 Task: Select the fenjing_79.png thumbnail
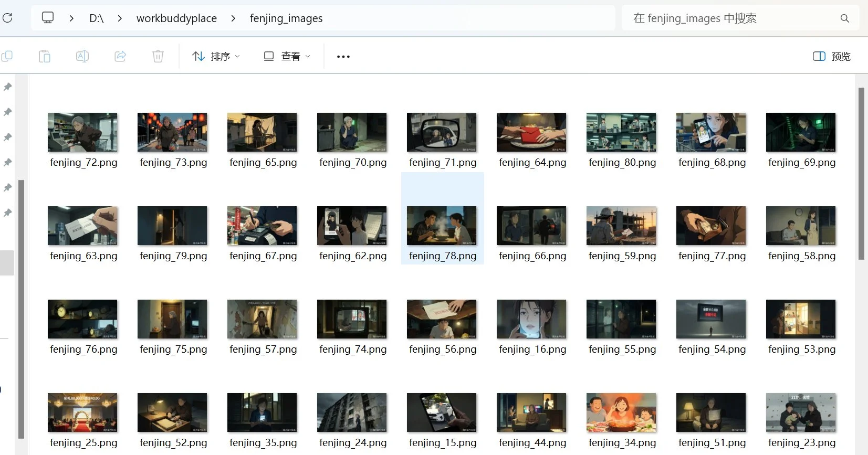(x=173, y=226)
